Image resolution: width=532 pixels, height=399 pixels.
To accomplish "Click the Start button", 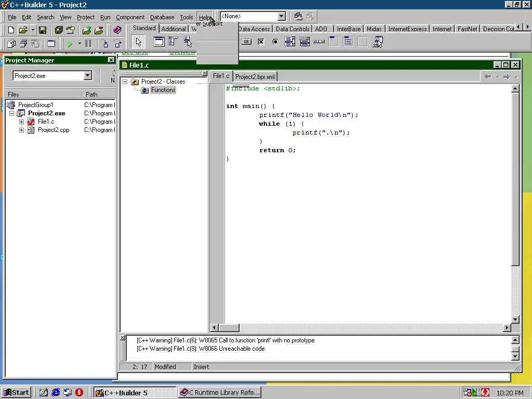I will pos(16,393).
